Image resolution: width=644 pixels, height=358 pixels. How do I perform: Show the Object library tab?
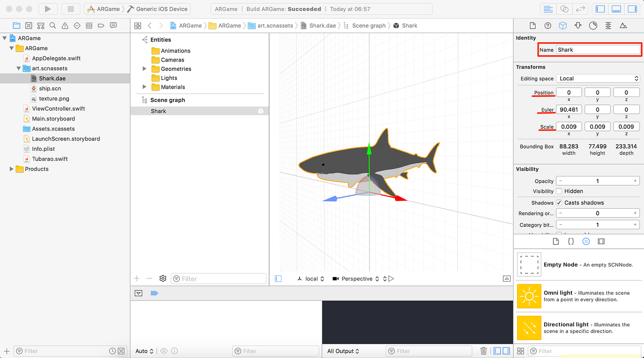586,241
